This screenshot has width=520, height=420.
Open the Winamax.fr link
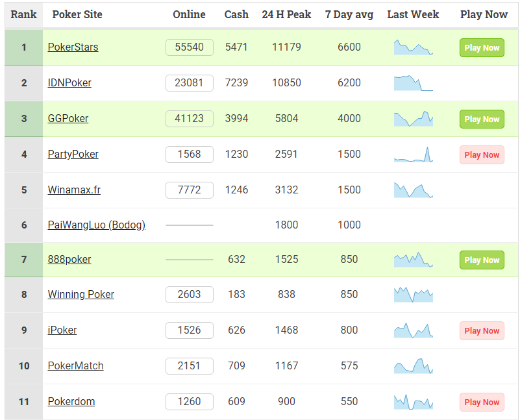click(x=74, y=190)
